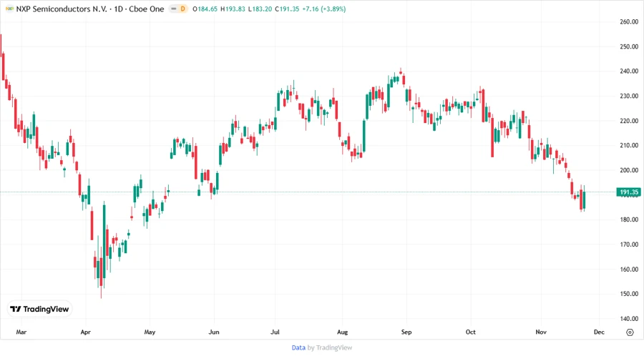Click the NXP Semiconductors N.V. symbol title
This screenshot has height=356, width=644.
(x=62, y=9)
